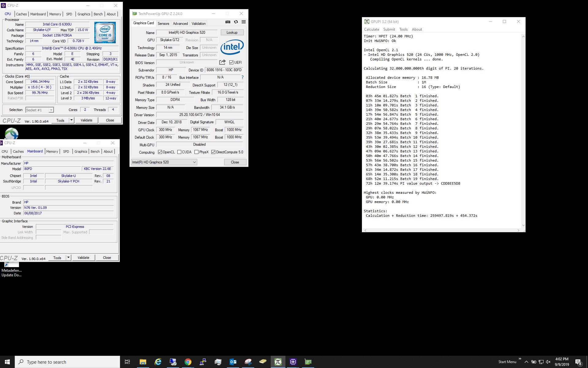Click the GPU-Z taskbar icon
This screenshot has height=368, width=588.
(x=308, y=362)
